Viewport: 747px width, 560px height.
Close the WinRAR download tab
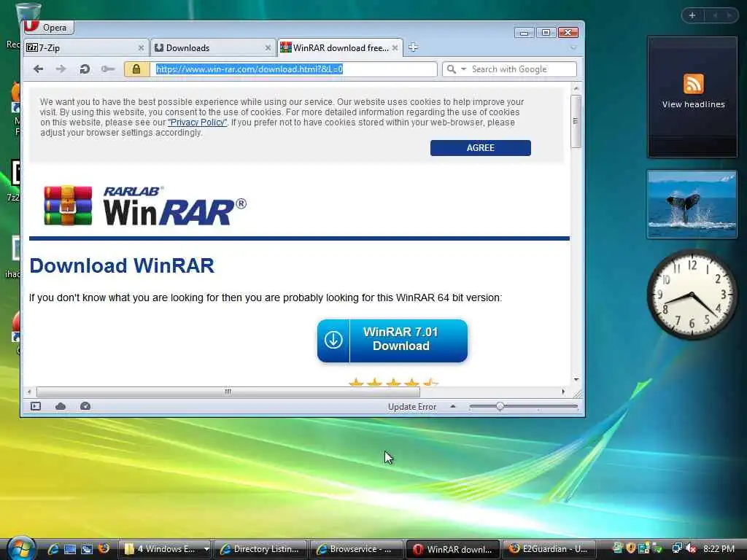(x=395, y=47)
